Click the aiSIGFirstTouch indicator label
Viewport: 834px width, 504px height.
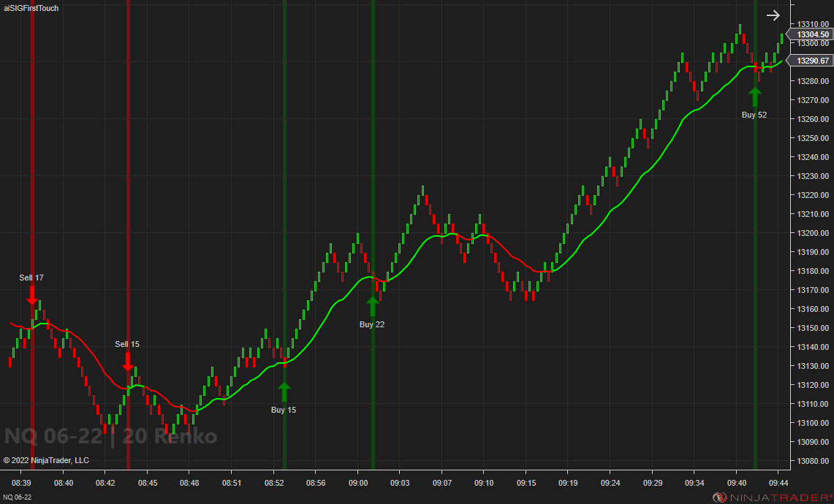click(29, 8)
